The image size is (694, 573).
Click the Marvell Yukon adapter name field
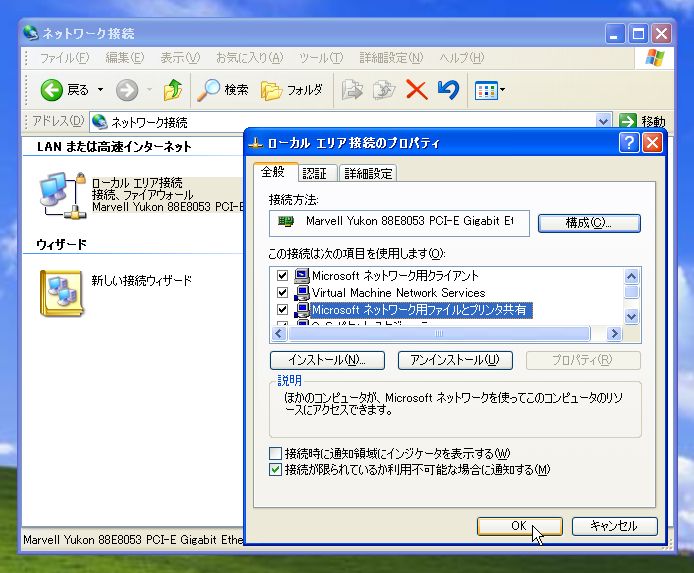click(399, 223)
